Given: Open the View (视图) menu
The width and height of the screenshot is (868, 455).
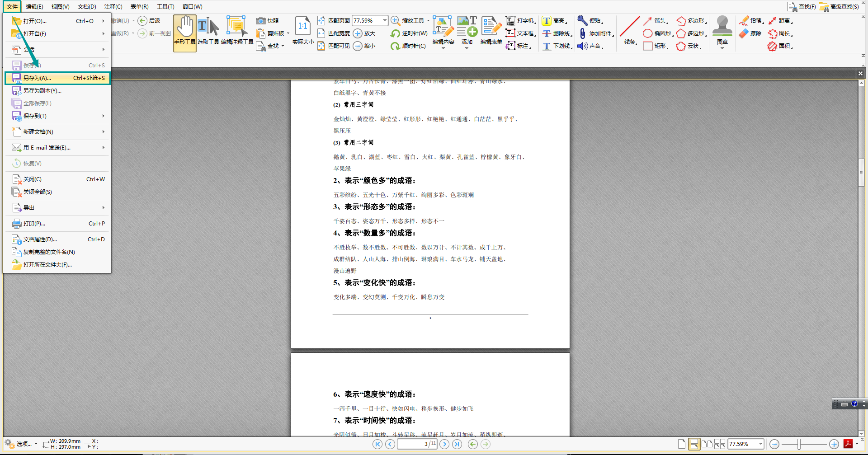Looking at the screenshot, I should [60, 7].
